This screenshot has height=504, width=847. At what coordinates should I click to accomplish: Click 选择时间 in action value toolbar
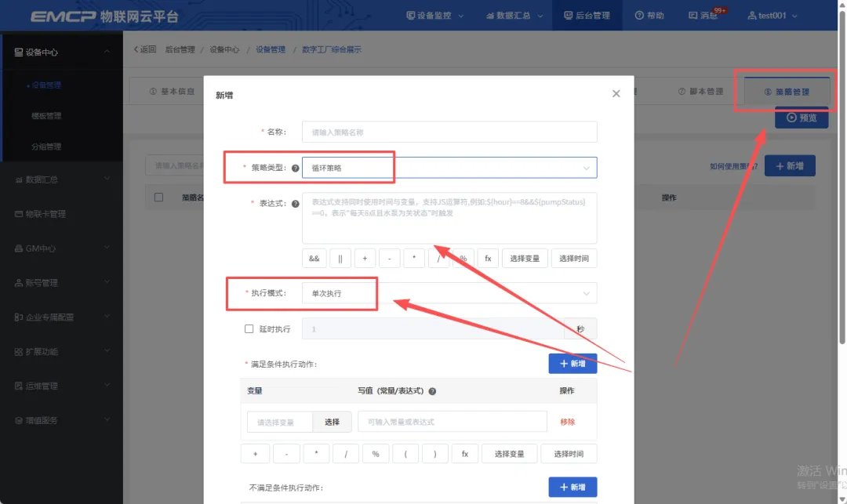click(x=569, y=454)
